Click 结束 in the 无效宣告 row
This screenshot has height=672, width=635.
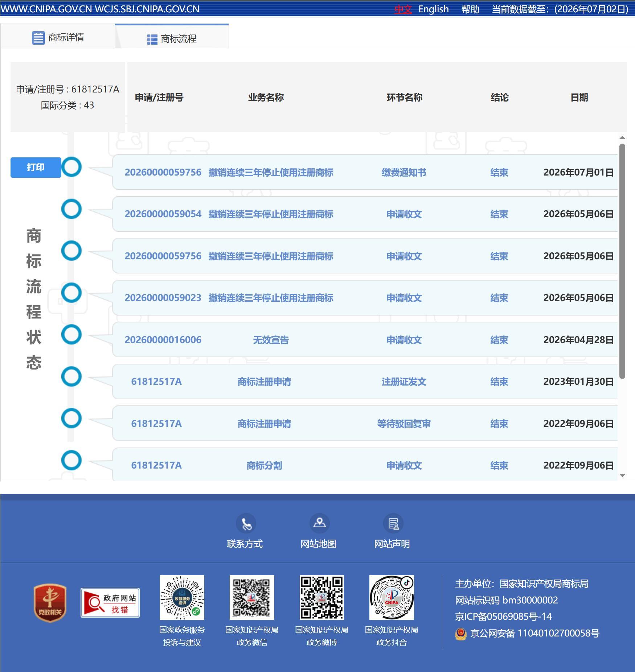[x=499, y=340]
